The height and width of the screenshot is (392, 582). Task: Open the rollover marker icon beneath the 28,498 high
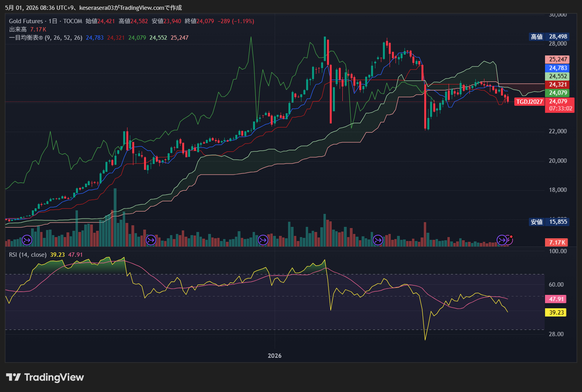point(378,240)
